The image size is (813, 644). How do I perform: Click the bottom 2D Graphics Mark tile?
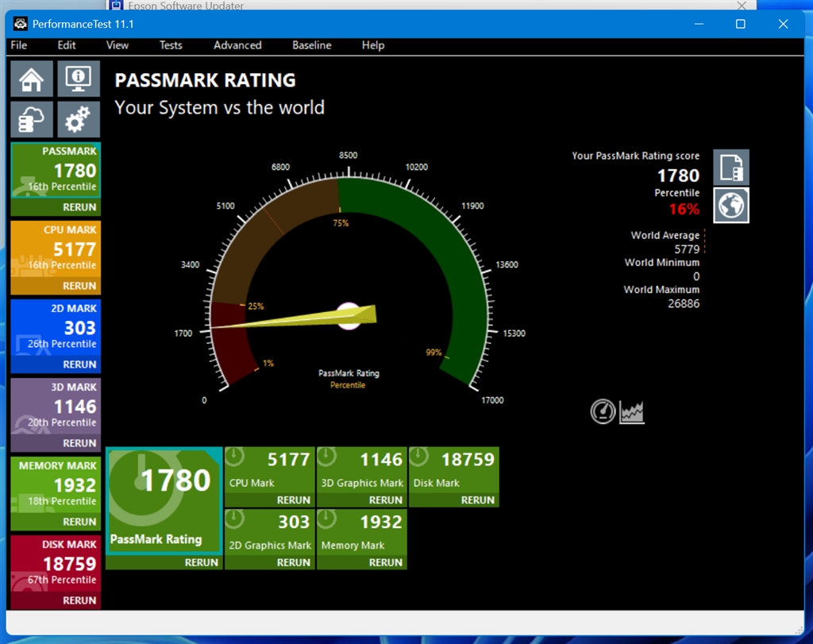point(270,533)
